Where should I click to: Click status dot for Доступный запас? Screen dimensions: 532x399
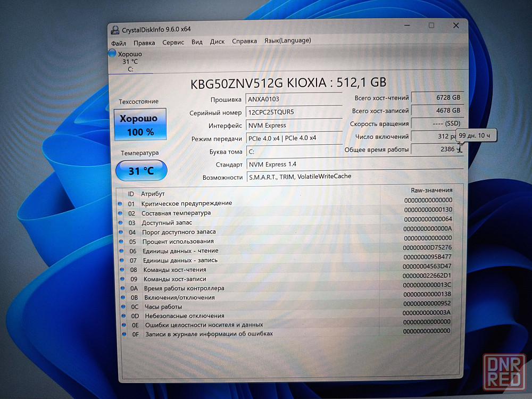(x=120, y=223)
